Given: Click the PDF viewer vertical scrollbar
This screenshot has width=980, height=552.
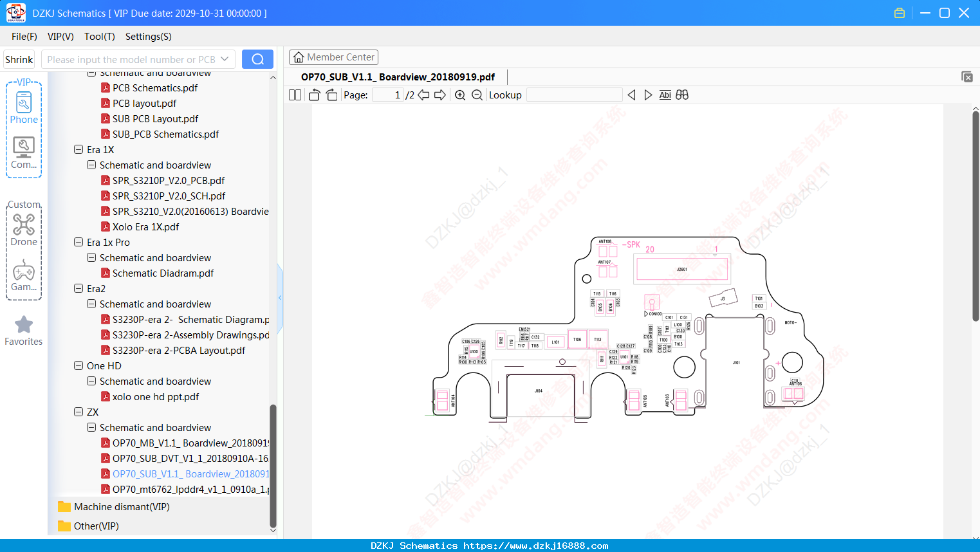Looking at the screenshot, I should click(x=975, y=216).
